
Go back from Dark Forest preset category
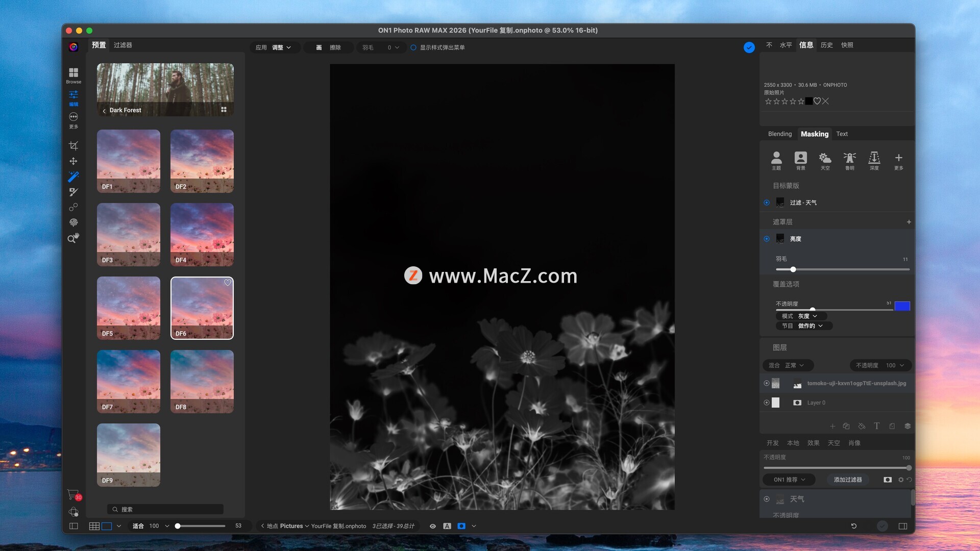[x=104, y=111]
